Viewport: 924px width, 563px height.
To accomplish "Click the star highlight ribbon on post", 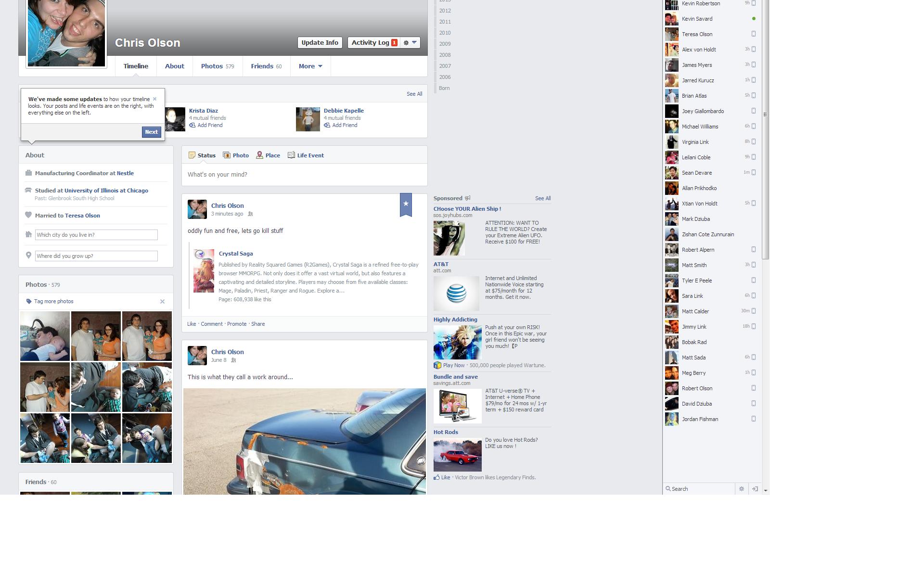I will click(x=406, y=204).
